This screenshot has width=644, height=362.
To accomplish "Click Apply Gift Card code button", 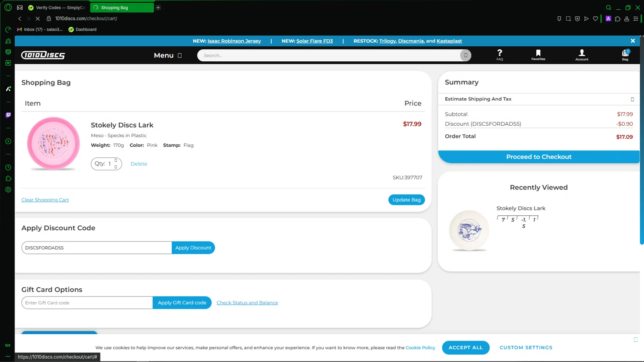I will [x=182, y=303].
